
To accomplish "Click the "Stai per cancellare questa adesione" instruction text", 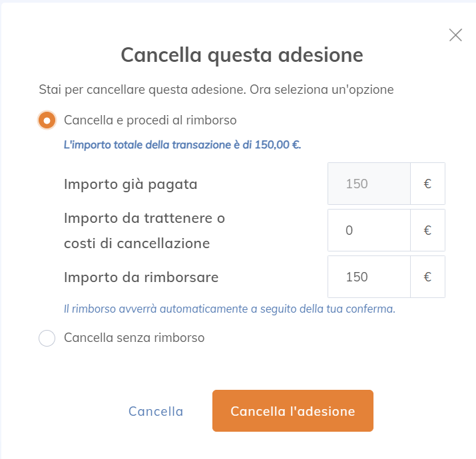I will (x=216, y=89).
